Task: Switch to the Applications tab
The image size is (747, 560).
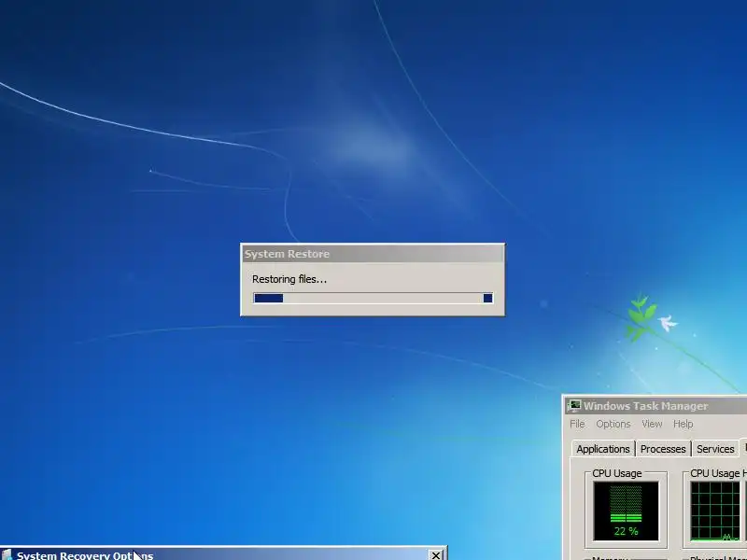Action: click(x=603, y=449)
